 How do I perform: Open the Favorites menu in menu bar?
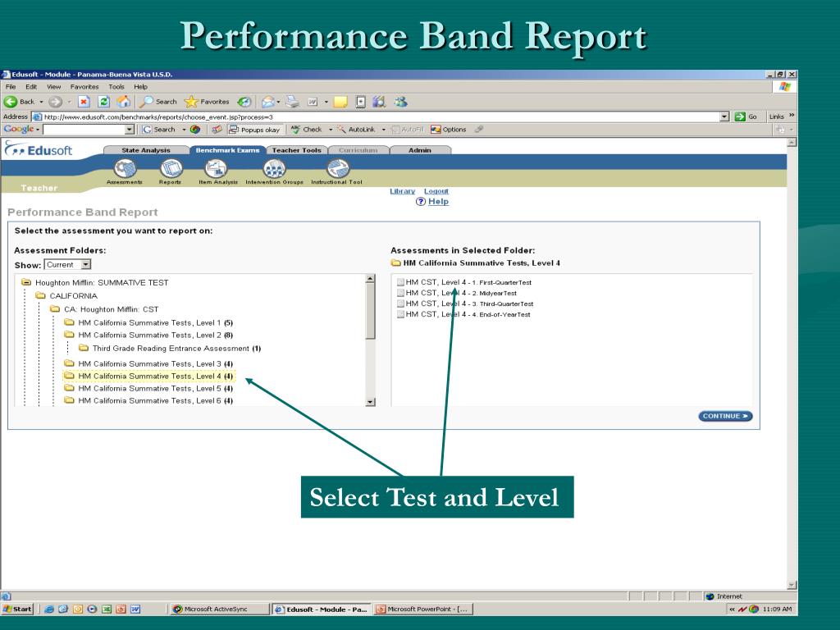pyautogui.click(x=84, y=87)
